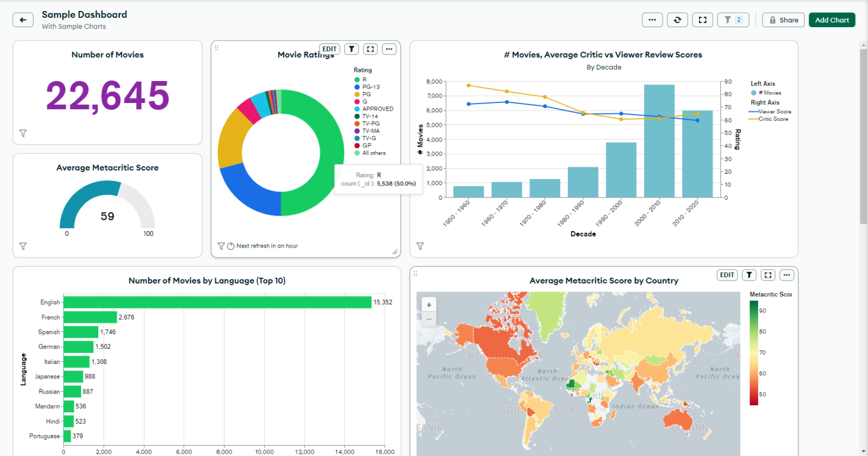Click the filter funnel under Average Metacritic Score
The width and height of the screenshot is (868, 456).
pos(23,246)
